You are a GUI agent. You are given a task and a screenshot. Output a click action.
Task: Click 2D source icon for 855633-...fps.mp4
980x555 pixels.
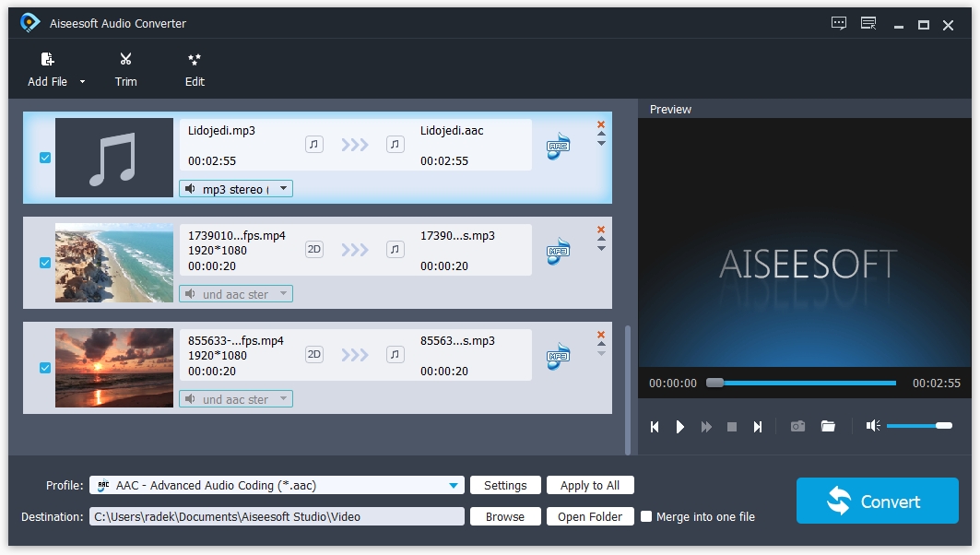tap(314, 354)
